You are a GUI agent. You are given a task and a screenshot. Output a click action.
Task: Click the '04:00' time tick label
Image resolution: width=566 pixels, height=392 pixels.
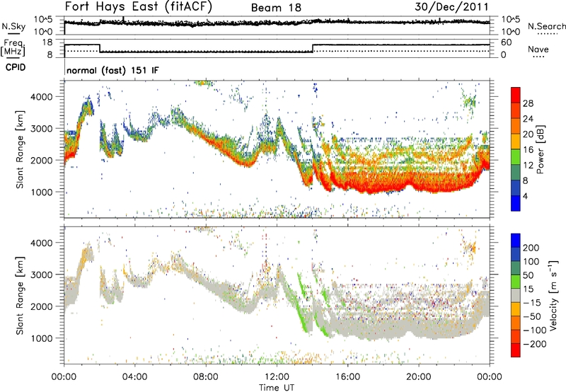point(134,377)
